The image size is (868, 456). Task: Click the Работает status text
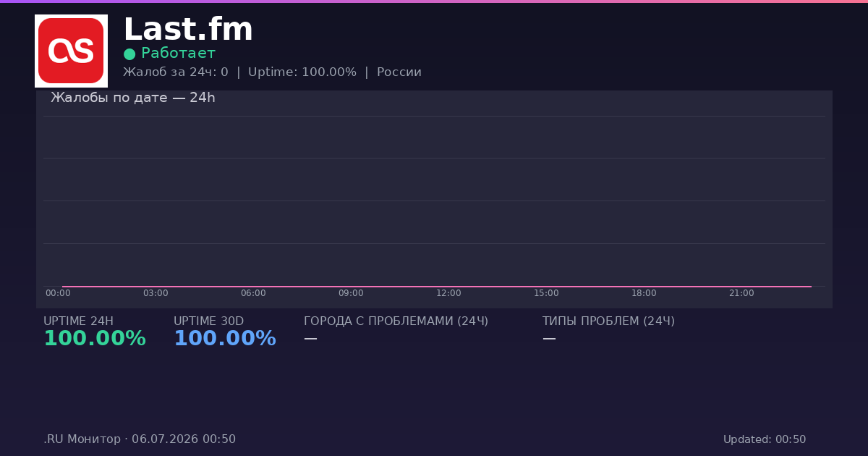pyautogui.click(x=178, y=54)
